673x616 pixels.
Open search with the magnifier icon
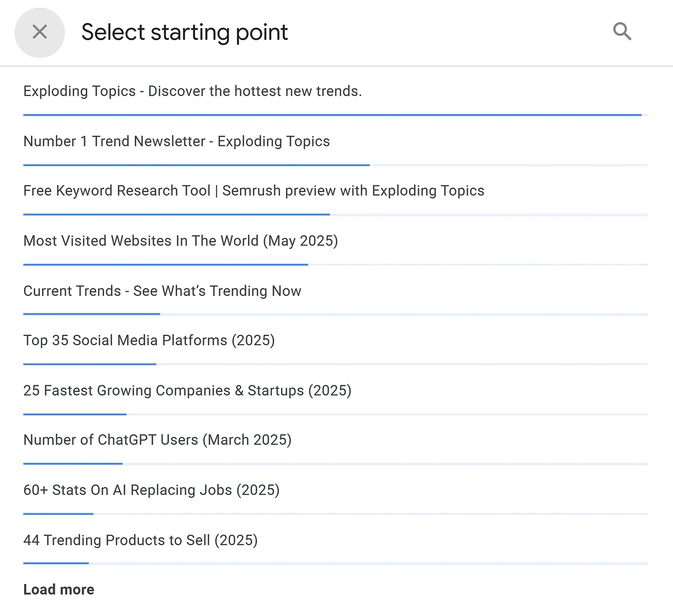coord(622,32)
